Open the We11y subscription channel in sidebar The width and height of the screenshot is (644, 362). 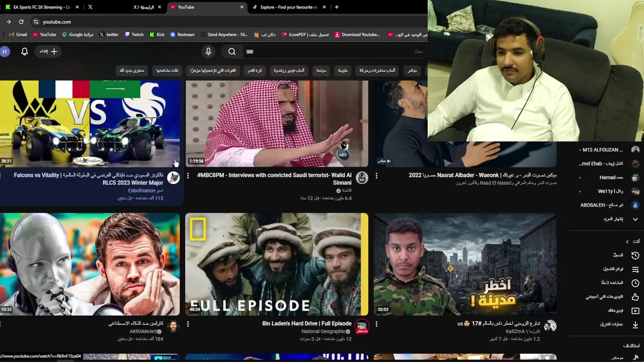(609, 191)
